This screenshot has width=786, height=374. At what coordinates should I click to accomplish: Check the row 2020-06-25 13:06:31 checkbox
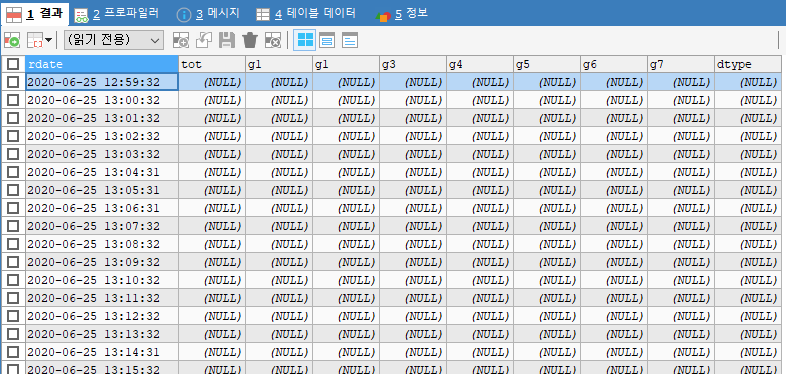(x=13, y=208)
